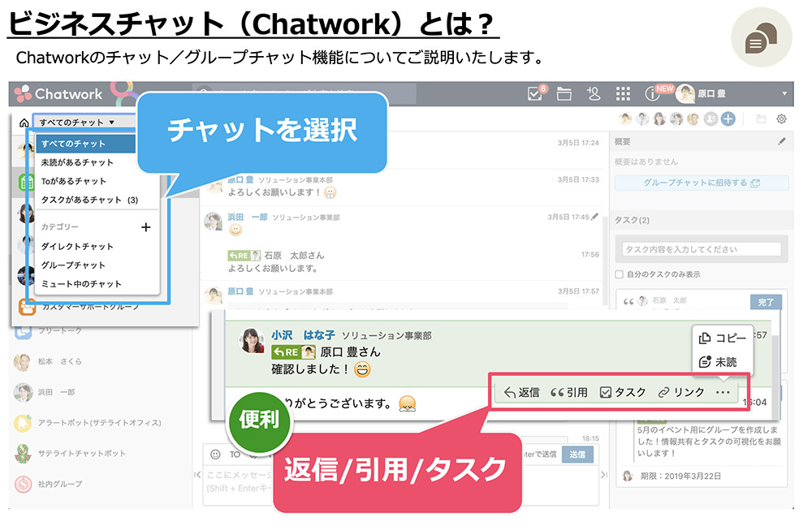Open the add contacts icon in the header
The width and height of the screenshot is (812, 530).
click(594, 94)
